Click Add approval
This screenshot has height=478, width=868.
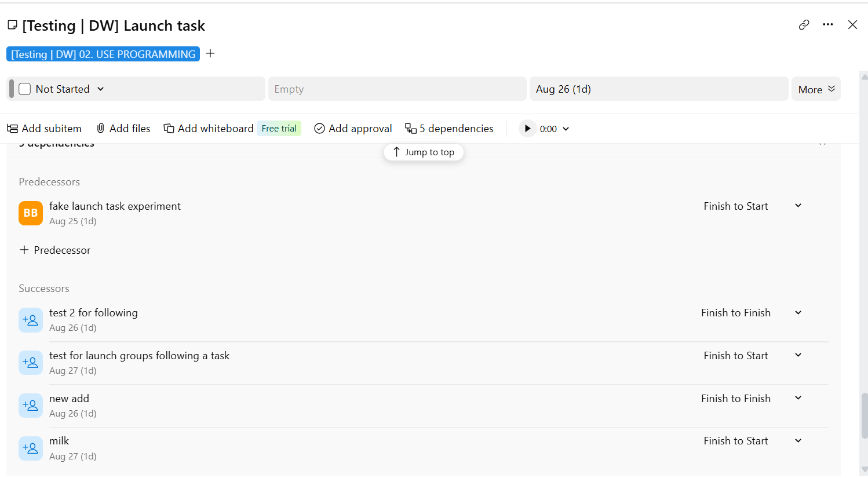click(353, 129)
